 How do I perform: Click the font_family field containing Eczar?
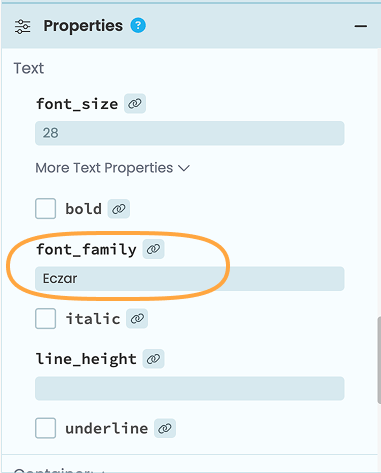(190, 278)
